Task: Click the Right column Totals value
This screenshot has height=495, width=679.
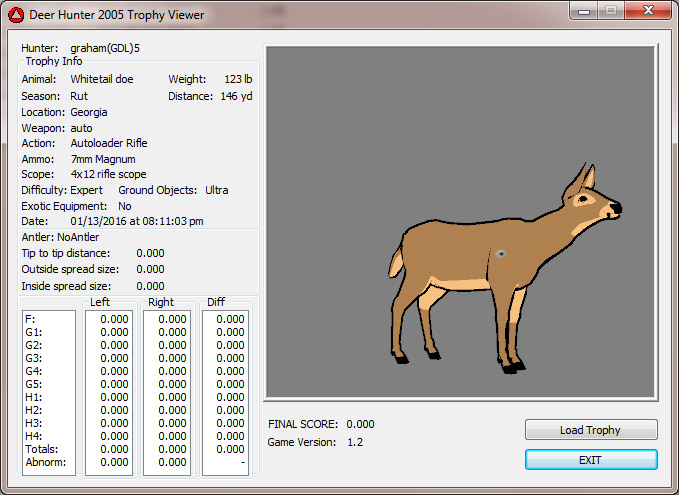Action: pyautogui.click(x=173, y=449)
